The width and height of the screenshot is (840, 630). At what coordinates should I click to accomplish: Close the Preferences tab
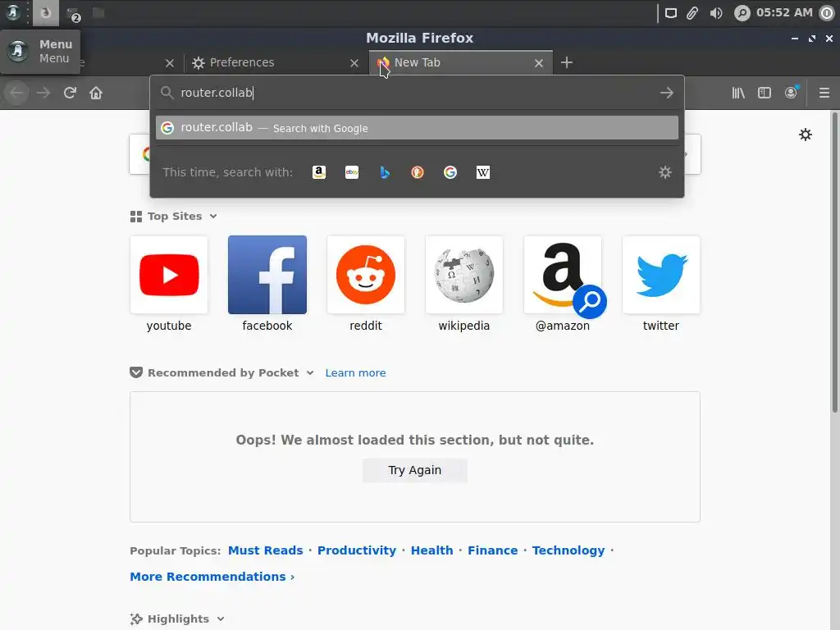coord(354,63)
